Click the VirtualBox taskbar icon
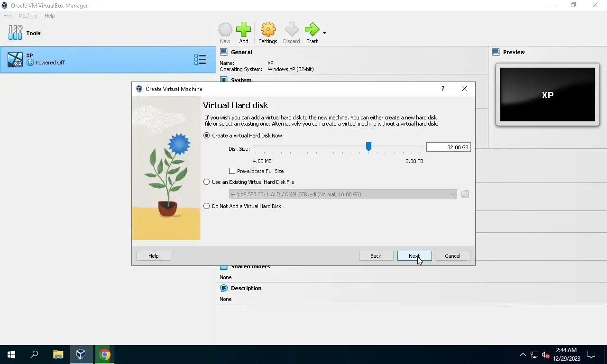Viewport: 607px width, 364px height. click(x=81, y=355)
